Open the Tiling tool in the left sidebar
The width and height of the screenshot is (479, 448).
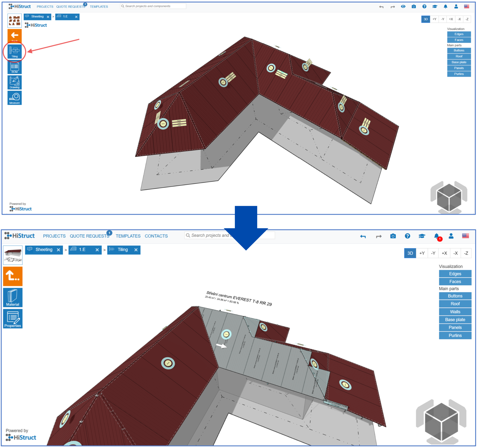click(x=15, y=52)
